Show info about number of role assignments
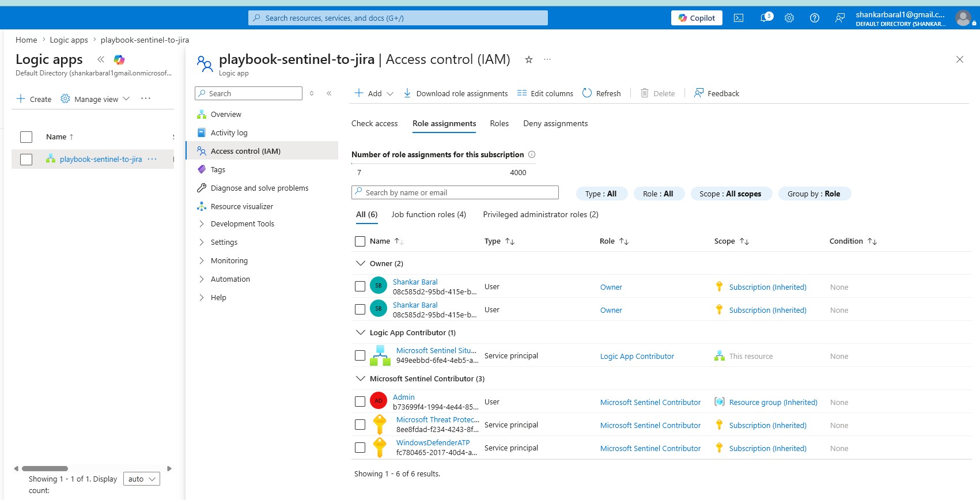 [x=532, y=154]
